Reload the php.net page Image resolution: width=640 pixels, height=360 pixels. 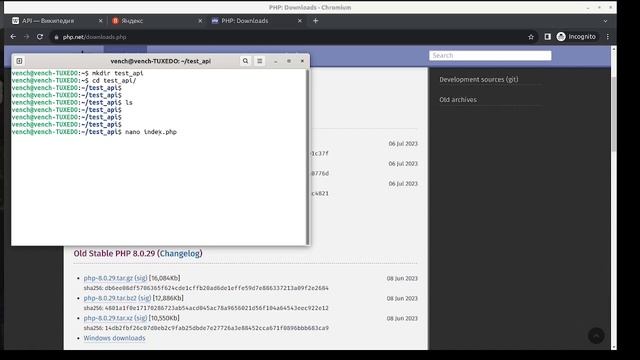(40, 37)
